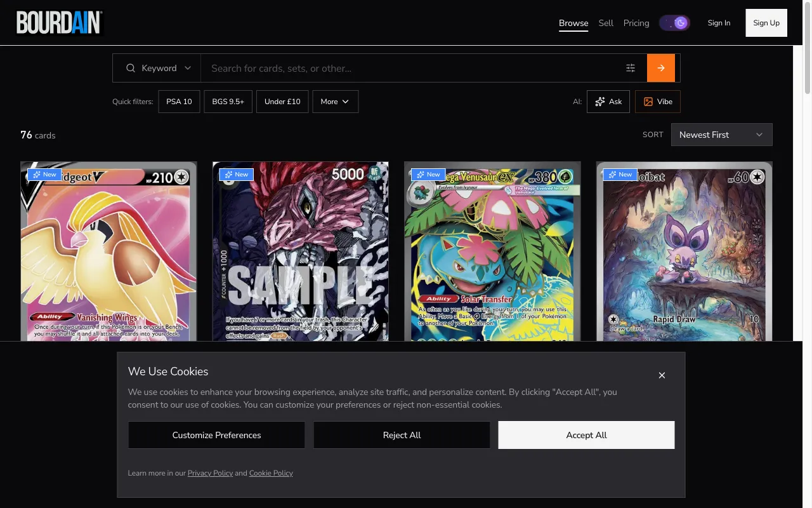Click Customize Preferences in cookie banner

click(216, 435)
